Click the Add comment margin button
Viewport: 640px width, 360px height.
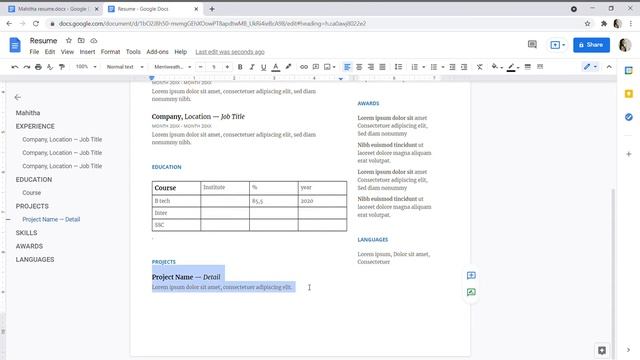coord(471,276)
